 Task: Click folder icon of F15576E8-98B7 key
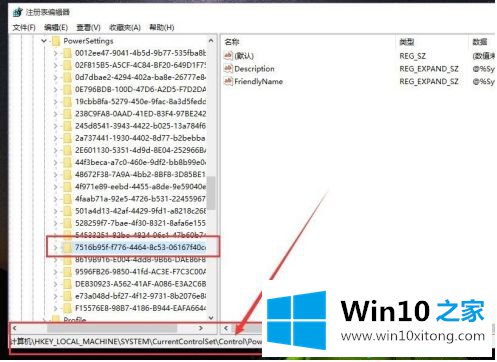(x=67, y=308)
